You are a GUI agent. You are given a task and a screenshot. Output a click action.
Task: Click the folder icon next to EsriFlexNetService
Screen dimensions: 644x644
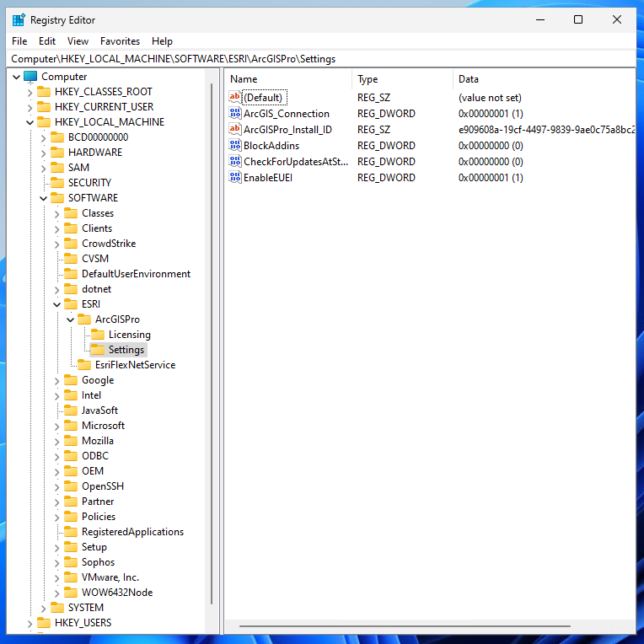(84, 365)
